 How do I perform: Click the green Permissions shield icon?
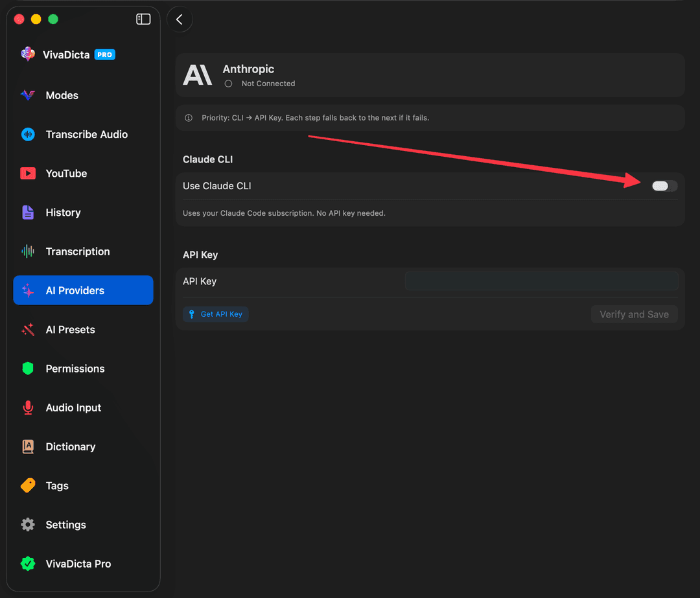point(28,369)
